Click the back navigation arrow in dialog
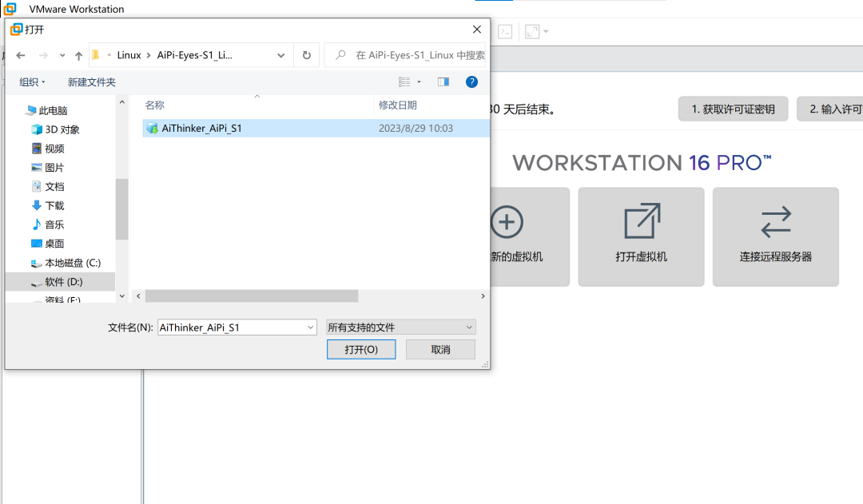Screen dimensions: 863x504 coord(21,55)
